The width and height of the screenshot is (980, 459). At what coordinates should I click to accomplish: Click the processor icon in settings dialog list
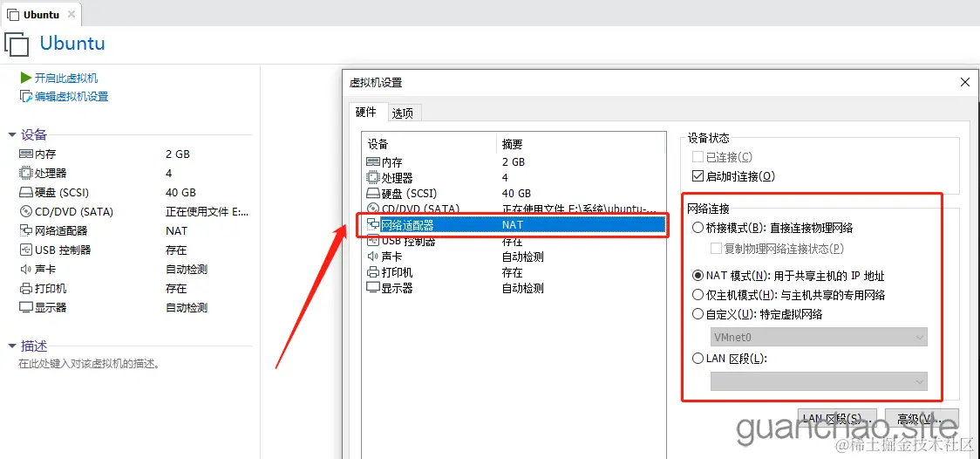click(x=372, y=178)
